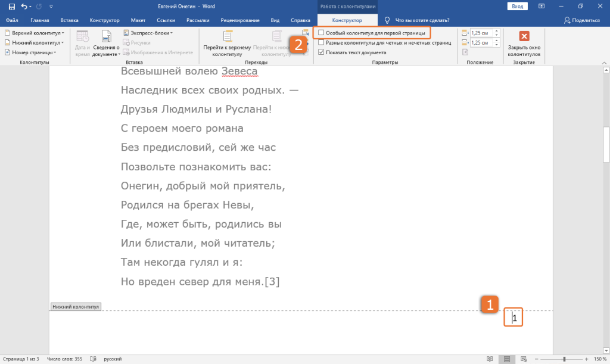Image resolution: width=610 pixels, height=364 pixels.
Task: Open the ribbon display options icon
Action: point(541,6)
